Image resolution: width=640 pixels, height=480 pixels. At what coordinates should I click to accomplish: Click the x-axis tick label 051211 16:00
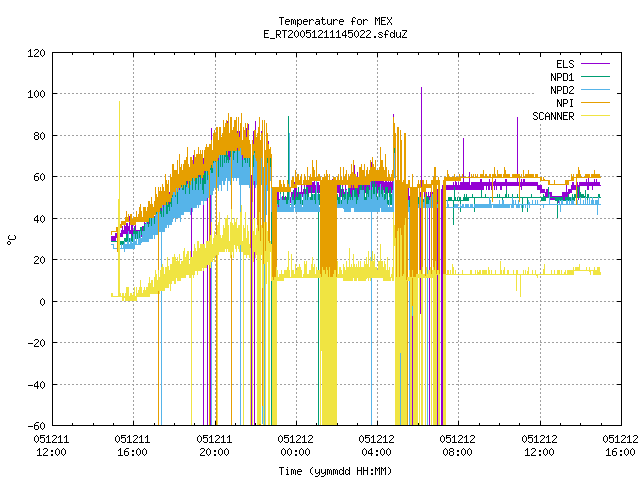coord(133,446)
